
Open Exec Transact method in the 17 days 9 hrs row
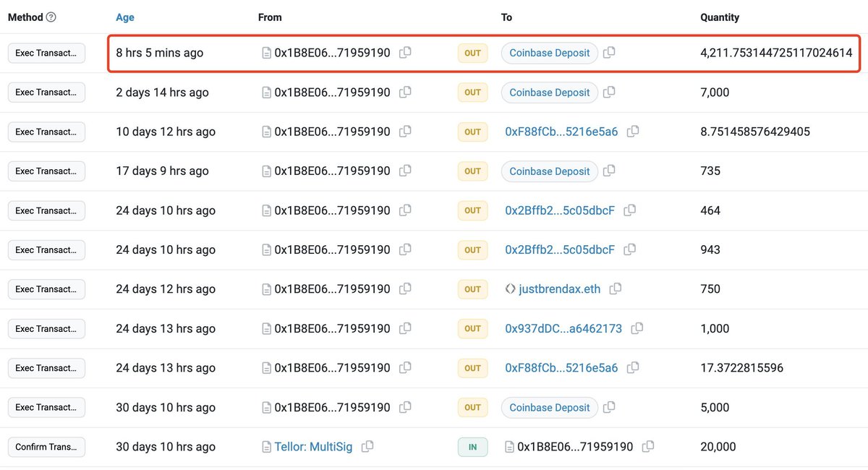pyautogui.click(x=46, y=171)
